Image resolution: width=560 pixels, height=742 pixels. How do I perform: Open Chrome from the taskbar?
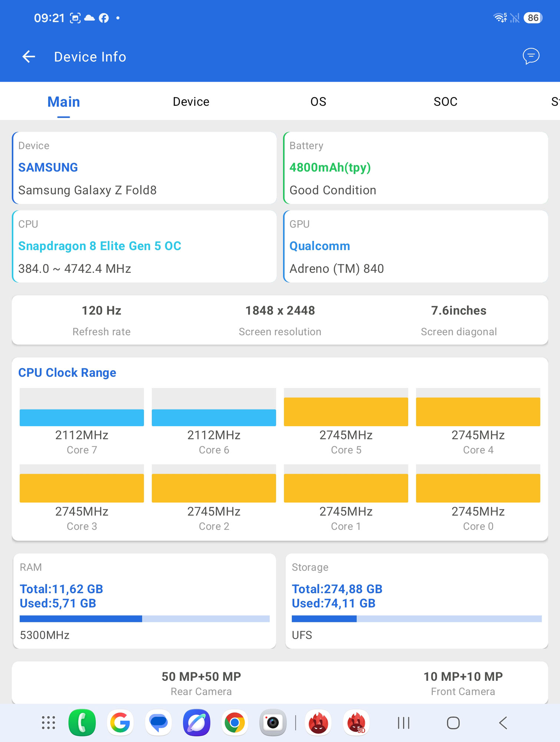click(x=235, y=722)
